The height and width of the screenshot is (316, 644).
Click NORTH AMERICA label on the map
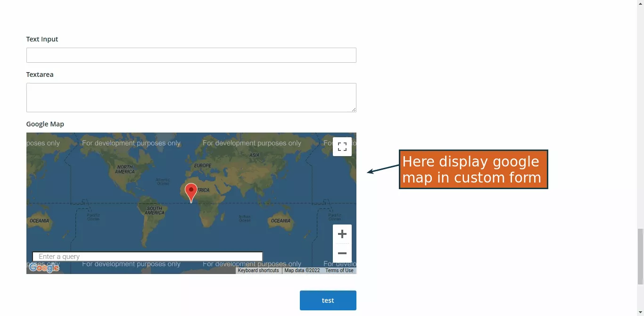point(125,169)
